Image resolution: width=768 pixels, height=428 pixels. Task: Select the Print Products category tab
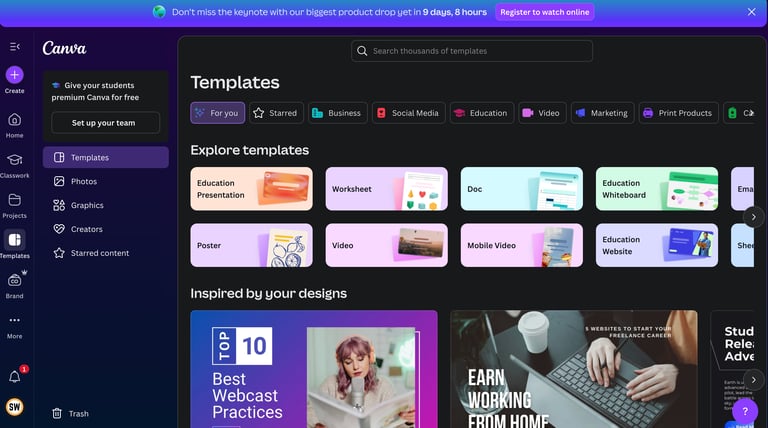point(678,113)
